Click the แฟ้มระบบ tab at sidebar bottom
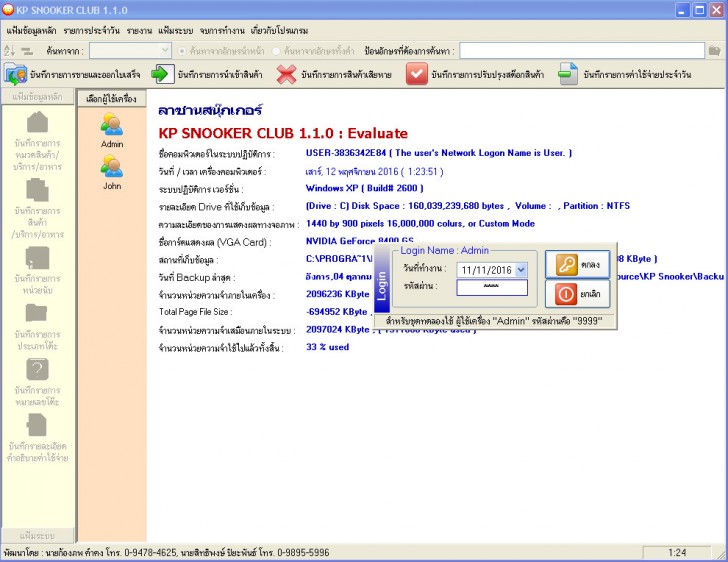The width and height of the screenshot is (728, 562). (37, 536)
